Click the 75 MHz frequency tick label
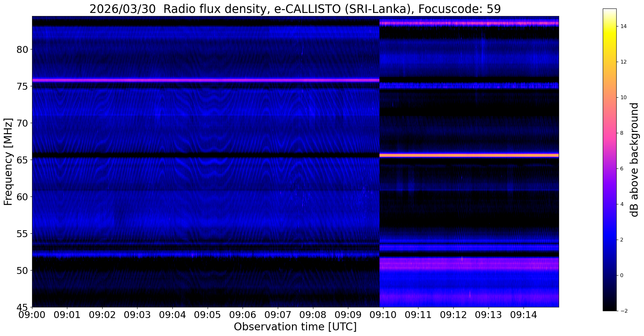Image resolution: width=644 pixels, height=336 pixels. (22, 86)
